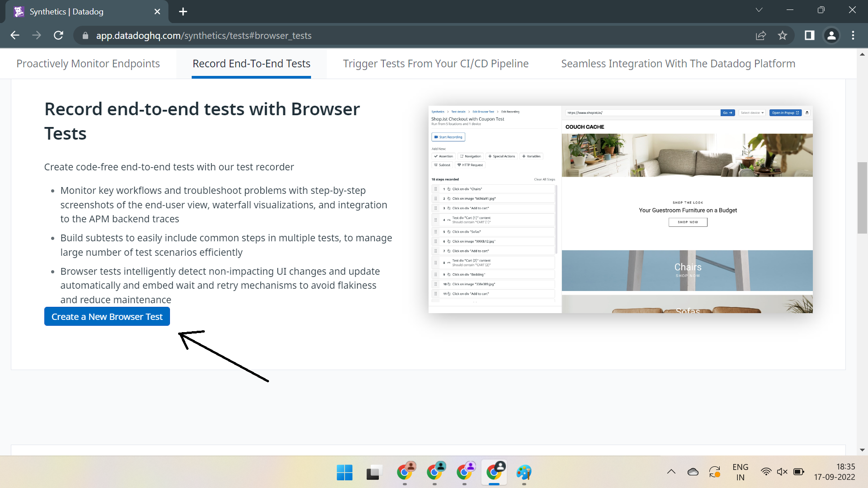The image size is (868, 488).
Task: Click the lock site info icon
Action: [85, 36]
